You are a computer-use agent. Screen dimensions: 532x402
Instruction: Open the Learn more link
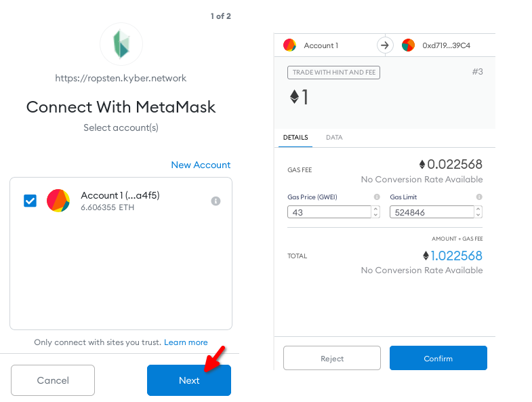(x=186, y=342)
